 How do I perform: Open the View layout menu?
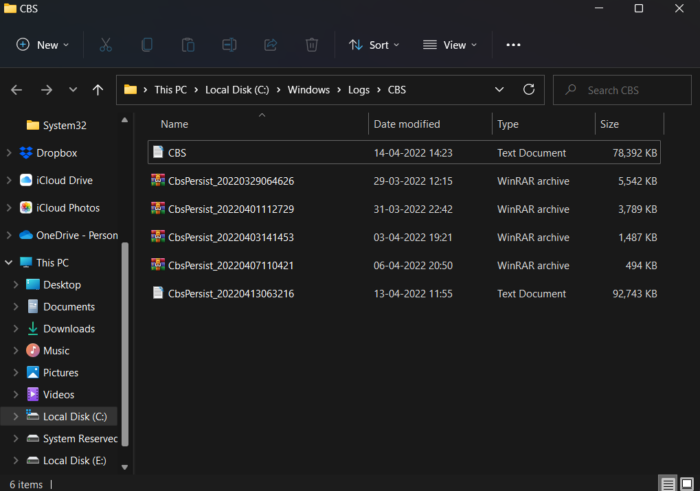tap(449, 45)
